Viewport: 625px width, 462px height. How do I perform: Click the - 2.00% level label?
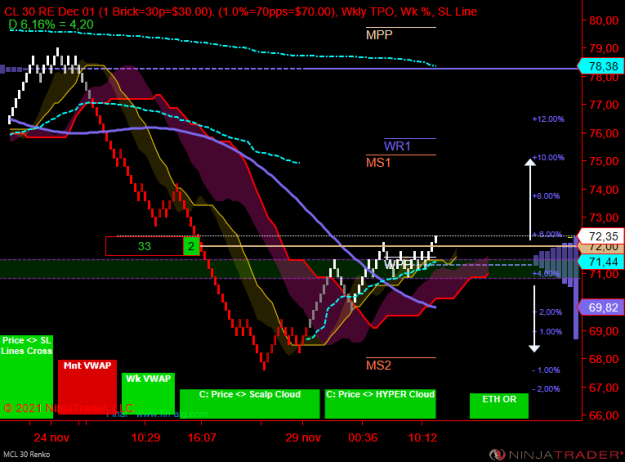point(546,389)
